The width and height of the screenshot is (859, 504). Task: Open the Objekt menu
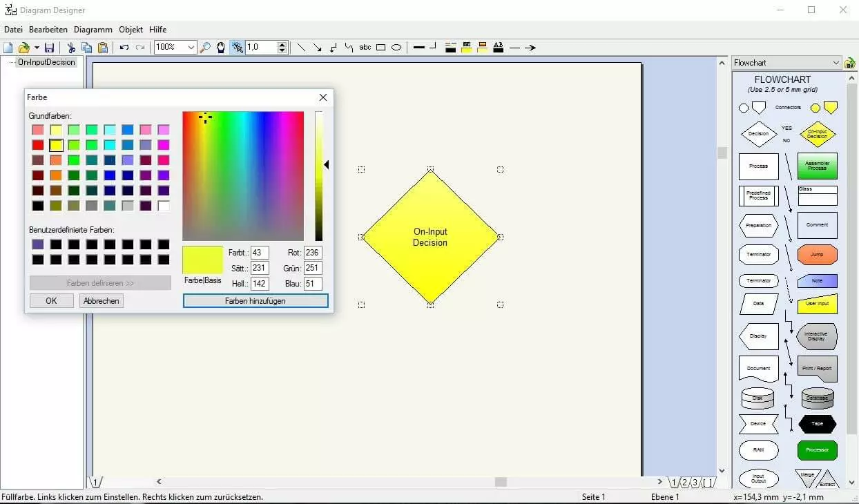click(x=131, y=30)
